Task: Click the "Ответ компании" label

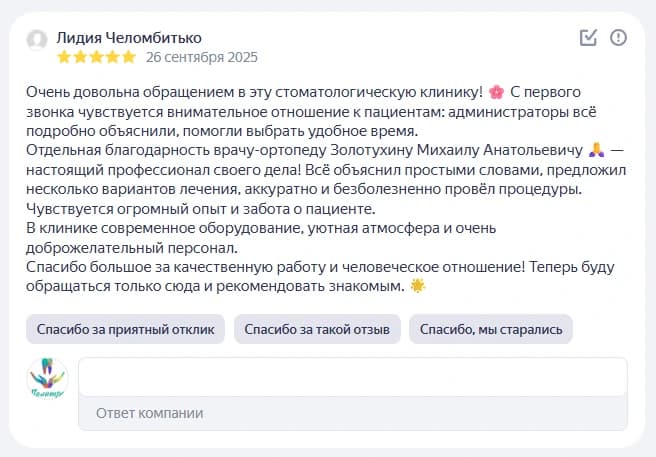Action: (x=149, y=413)
